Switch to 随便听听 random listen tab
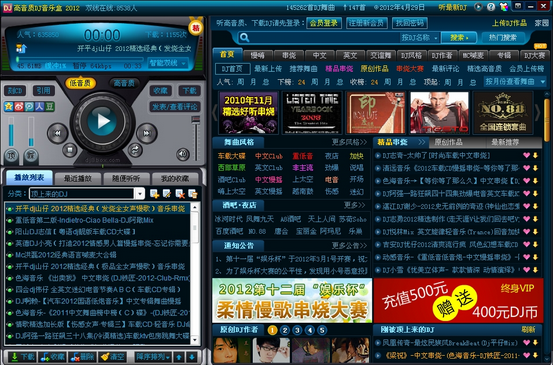Image resolution: width=553 pixels, height=365 pixels. tap(126, 179)
